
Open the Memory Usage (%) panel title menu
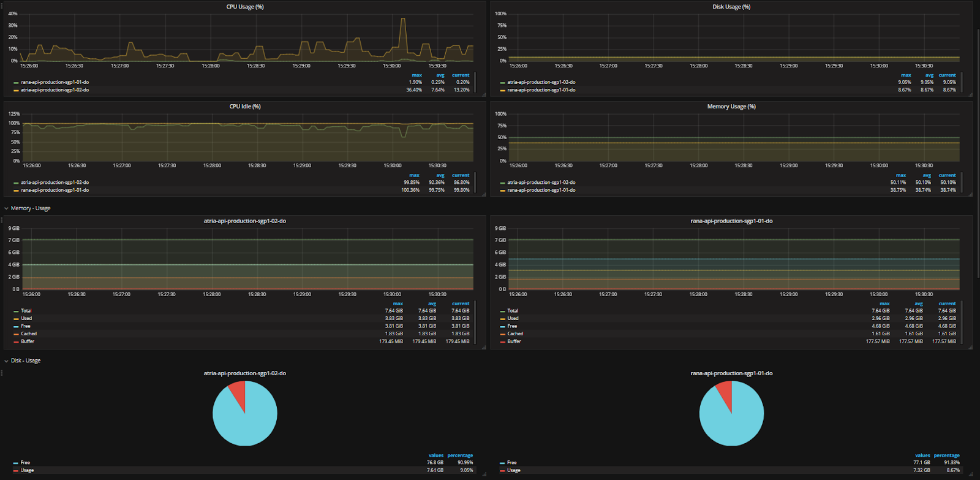tap(731, 107)
